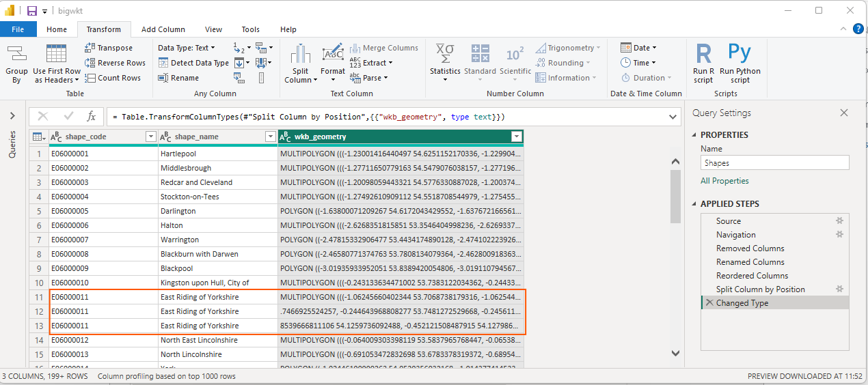This screenshot has height=385, width=868.
Task: Click Run Python script icon
Action: pyautogui.click(x=740, y=54)
